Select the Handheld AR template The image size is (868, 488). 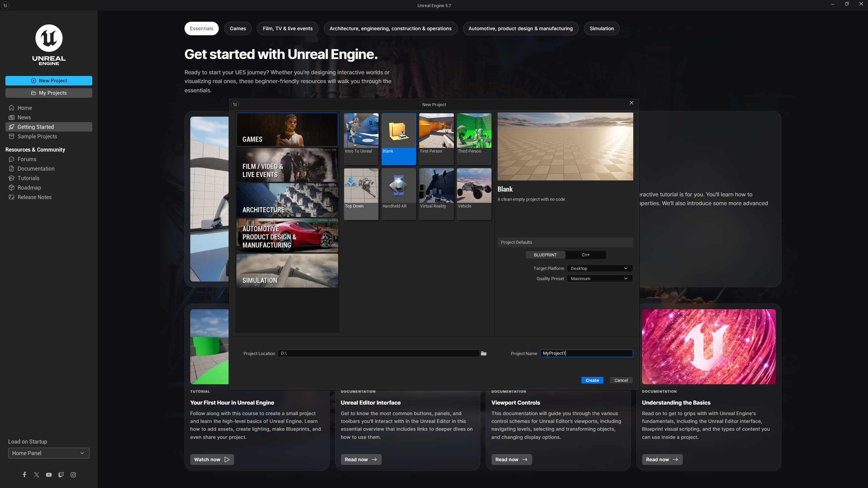[x=399, y=186]
